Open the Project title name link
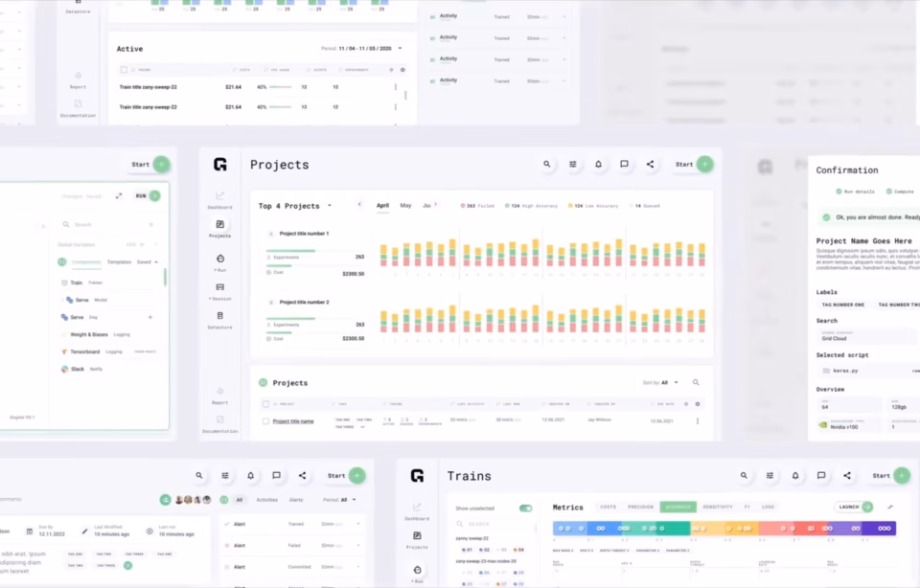The height and width of the screenshot is (588, 920). click(293, 421)
